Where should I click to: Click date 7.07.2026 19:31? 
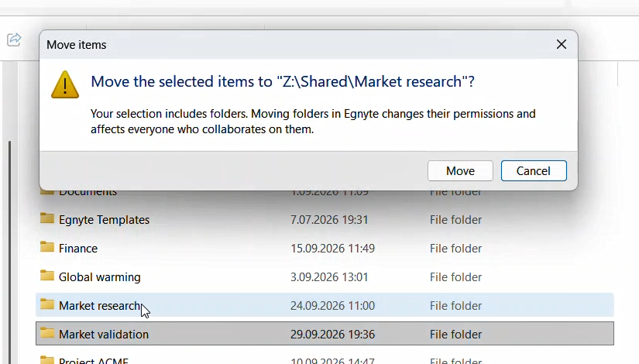(329, 220)
